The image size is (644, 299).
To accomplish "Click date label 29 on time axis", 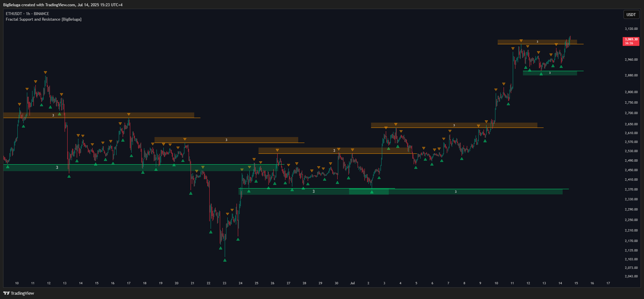I will click(x=321, y=283).
